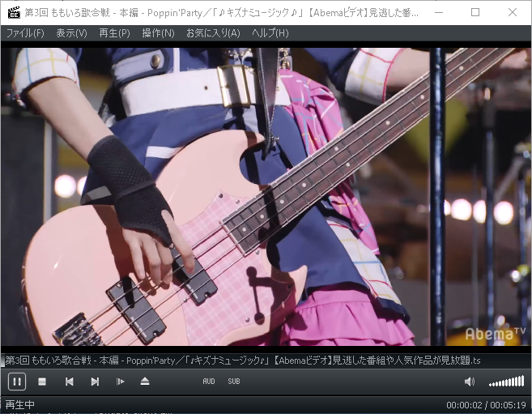Click the time display 00:00:02 / 00:05:19
The width and height of the screenshot is (532, 414).
point(486,405)
